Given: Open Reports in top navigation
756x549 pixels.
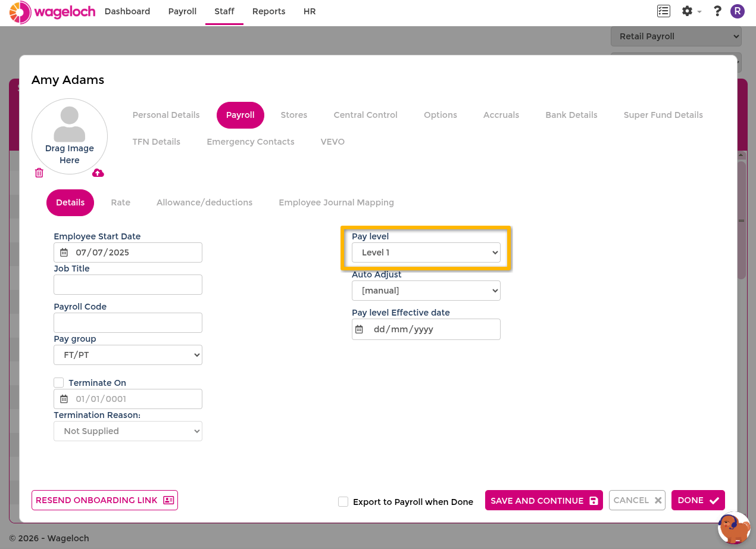Looking at the screenshot, I should (268, 11).
